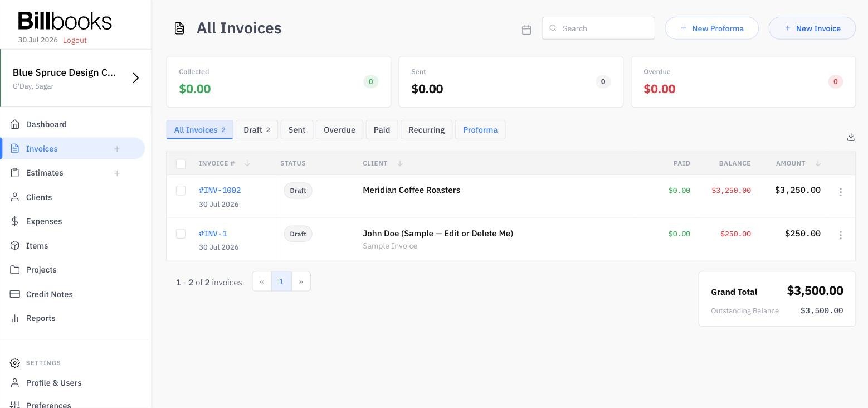Switch to Sent tab
This screenshot has height=408, width=868.
pos(297,130)
